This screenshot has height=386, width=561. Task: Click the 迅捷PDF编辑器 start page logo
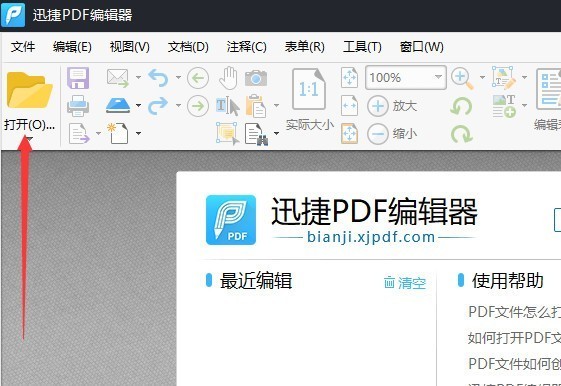pos(231,220)
